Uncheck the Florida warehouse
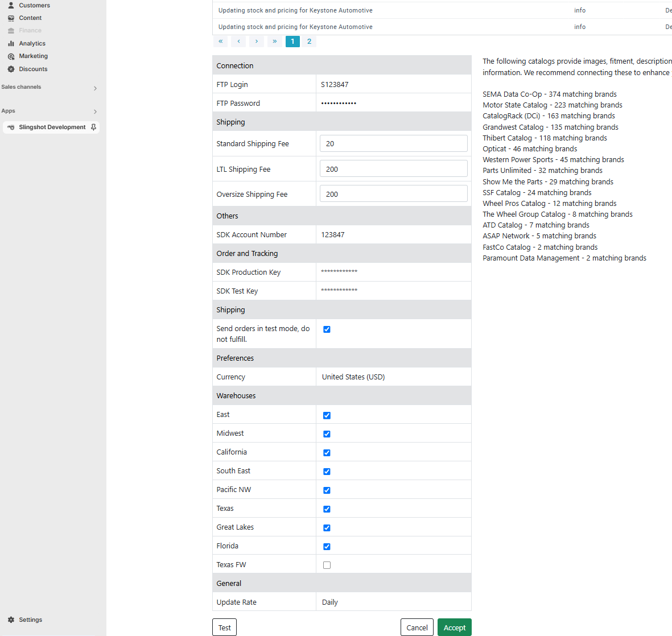Viewport: 672px width, 636px height. 327,547
